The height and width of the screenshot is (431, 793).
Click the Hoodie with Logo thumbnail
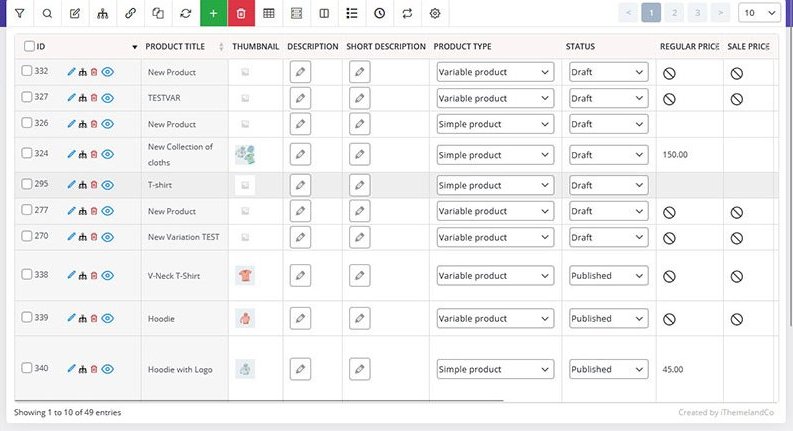point(244,368)
